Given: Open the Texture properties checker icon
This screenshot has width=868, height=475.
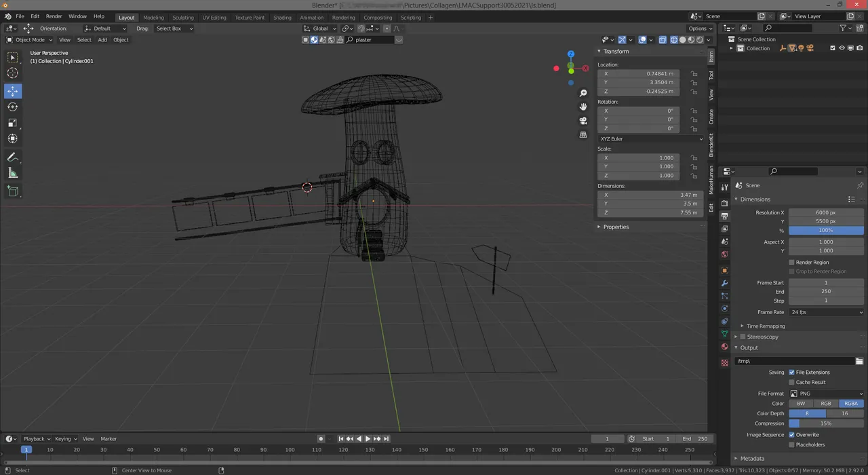Looking at the screenshot, I should coord(724,363).
